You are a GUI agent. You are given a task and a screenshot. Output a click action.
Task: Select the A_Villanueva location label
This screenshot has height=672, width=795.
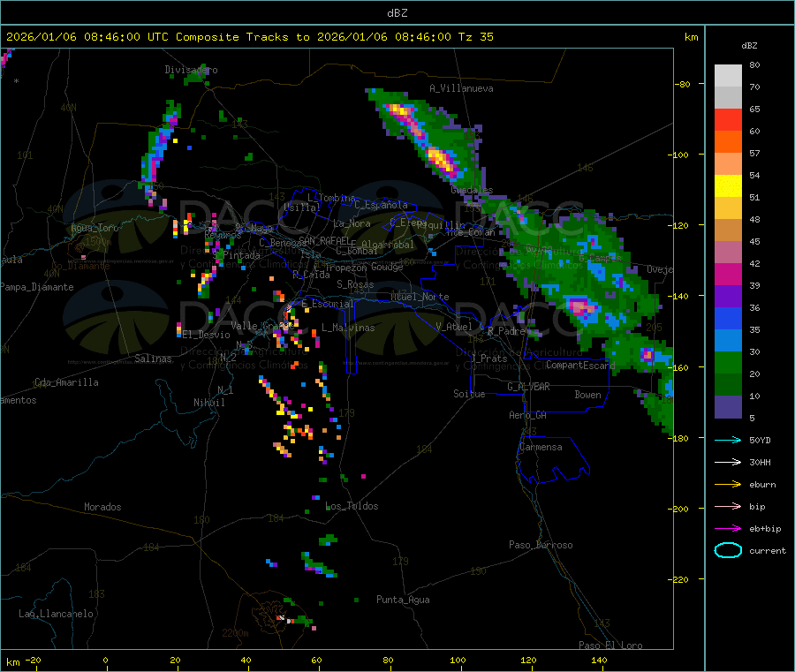[x=461, y=88]
